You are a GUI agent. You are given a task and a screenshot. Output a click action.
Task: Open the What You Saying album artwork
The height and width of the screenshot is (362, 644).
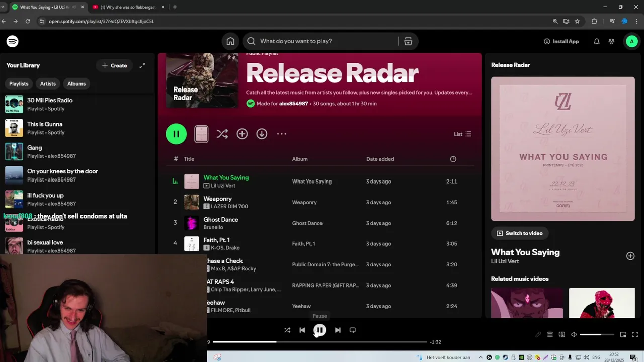click(563, 149)
